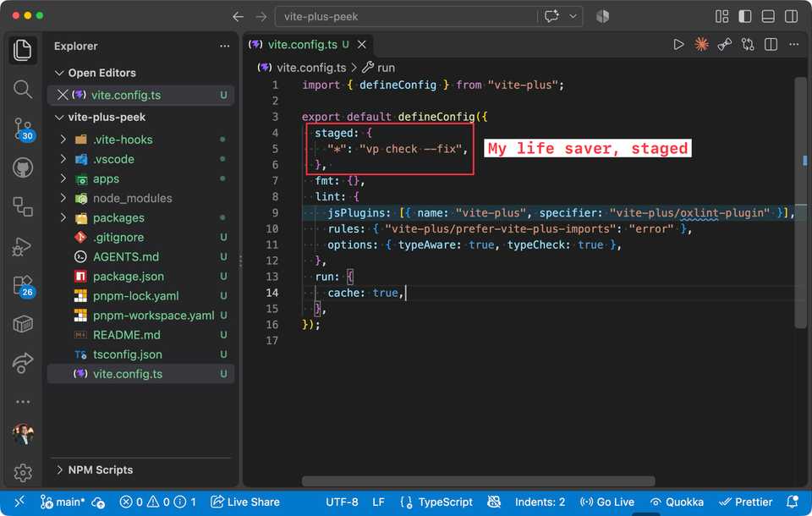Click the Copilot status icon in status bar

coord(494,502)
